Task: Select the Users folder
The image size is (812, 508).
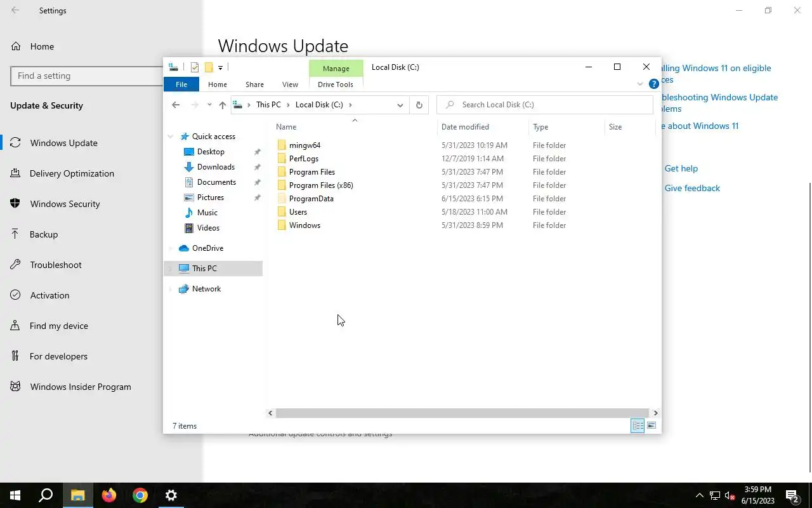Action: [298, 212]
